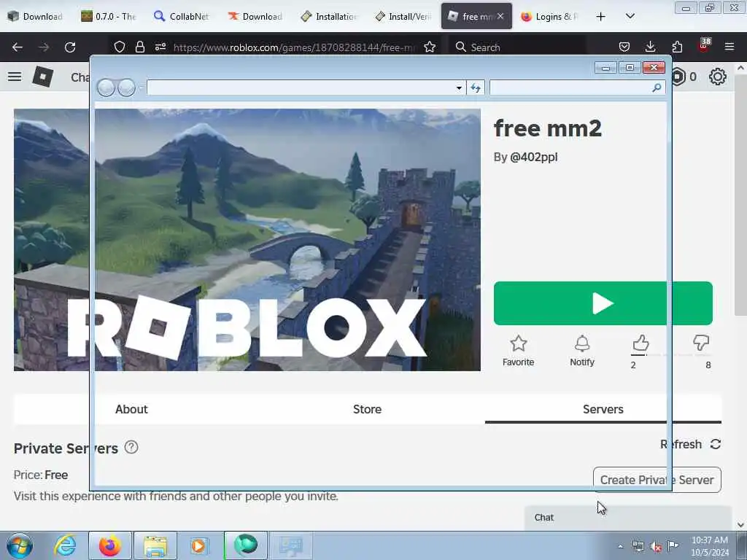Open site permissions icon in the address bar
The height and width of the screenshot is (560, 747).
point(160,47)
